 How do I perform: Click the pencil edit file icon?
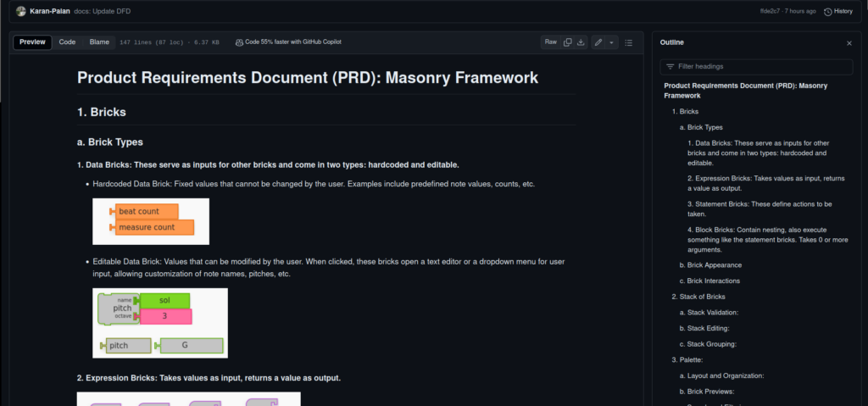[598, 42]
